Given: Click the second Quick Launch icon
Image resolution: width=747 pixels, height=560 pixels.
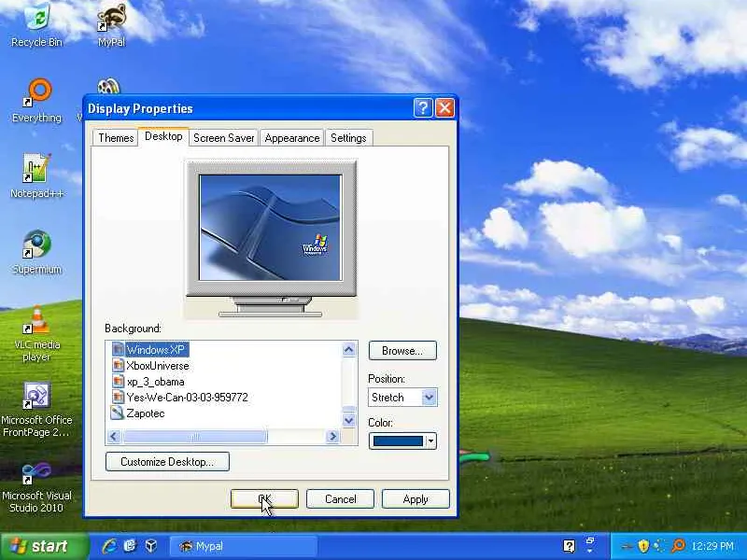Looking at the screenshot, I should point(130,546).
